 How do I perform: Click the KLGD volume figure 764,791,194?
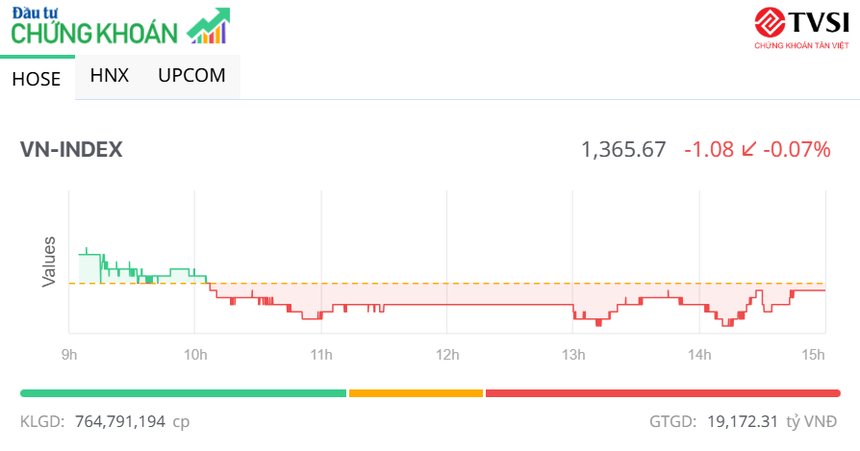[119, 421]
